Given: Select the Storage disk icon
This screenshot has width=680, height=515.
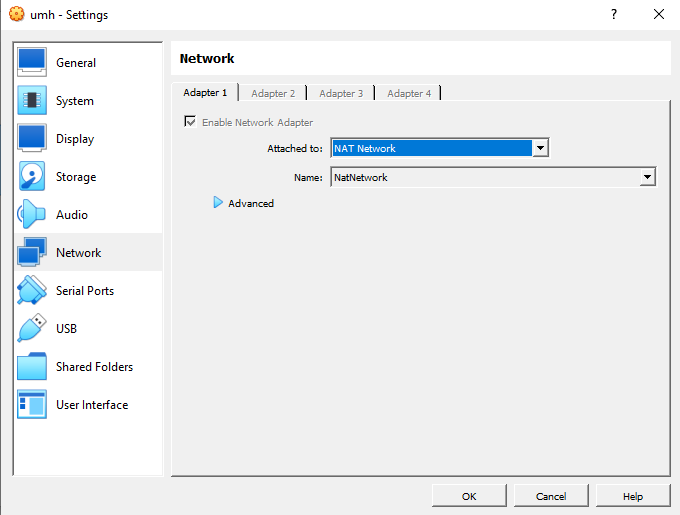Looking at the screenshot, I should (32, 176).
